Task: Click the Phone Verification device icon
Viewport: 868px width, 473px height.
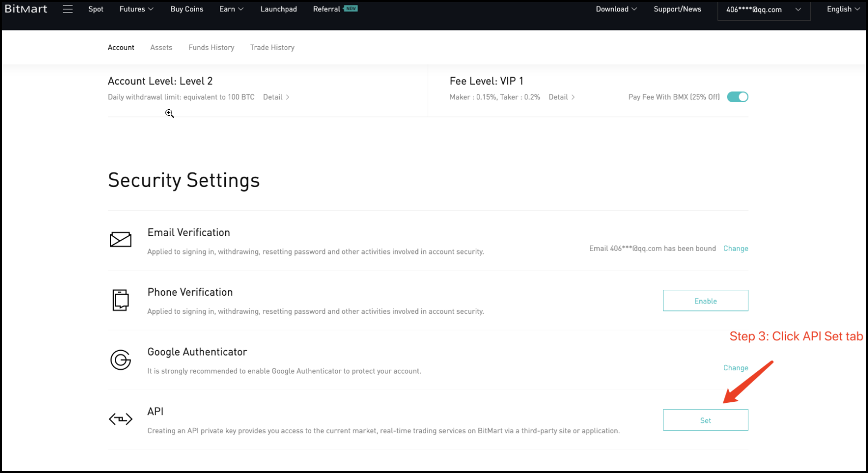Action: 120,300
